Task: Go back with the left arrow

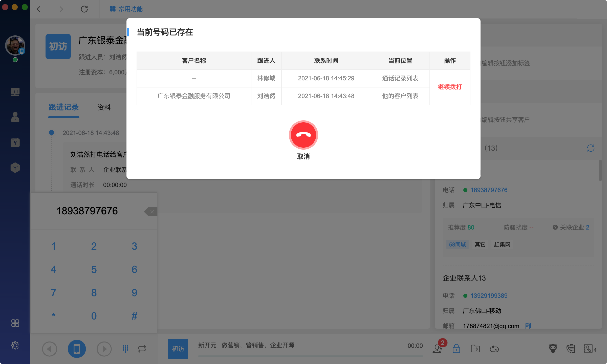Action: point(39,9)
